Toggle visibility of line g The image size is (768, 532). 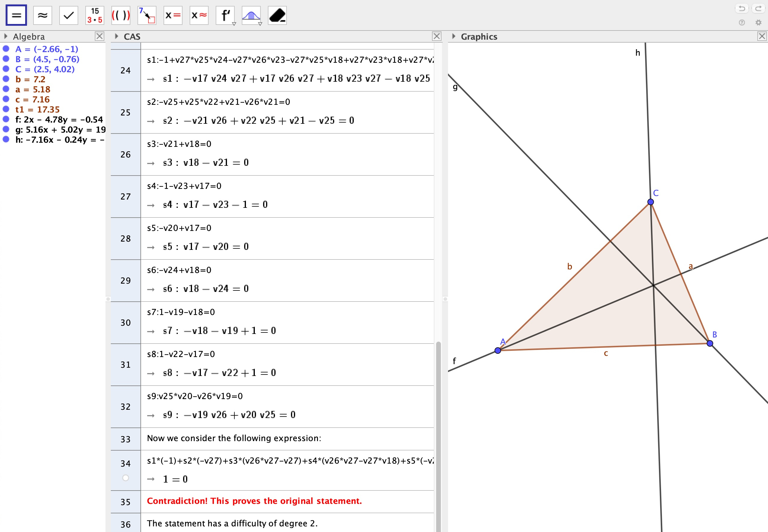[x=6, y=129]
